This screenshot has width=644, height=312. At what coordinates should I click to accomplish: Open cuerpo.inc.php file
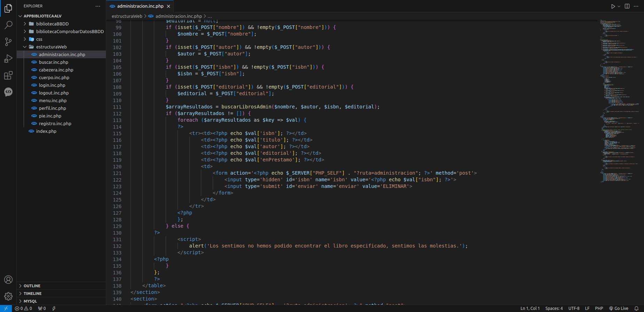click(x=61, y=77)
